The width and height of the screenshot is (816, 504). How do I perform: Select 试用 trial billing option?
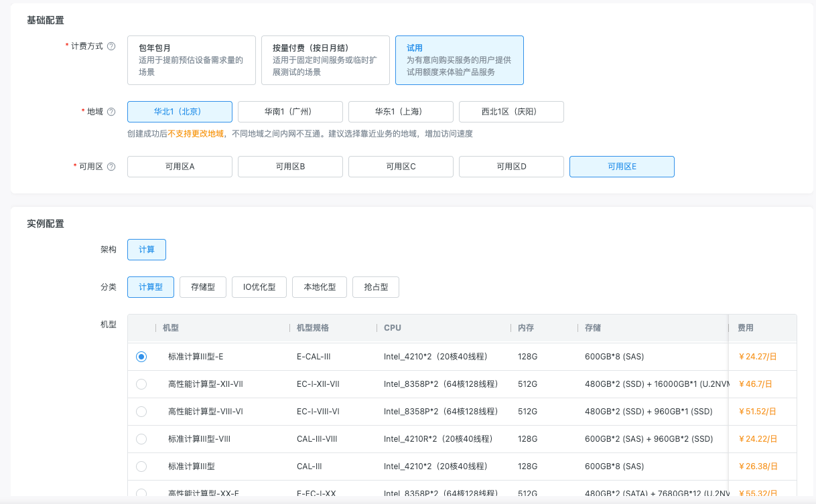(x=460, y=60)
